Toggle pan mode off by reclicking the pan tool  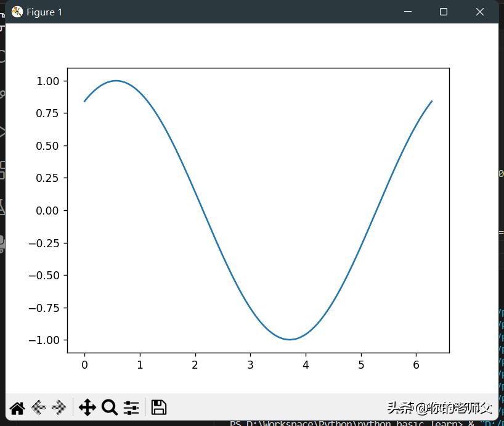87,408
